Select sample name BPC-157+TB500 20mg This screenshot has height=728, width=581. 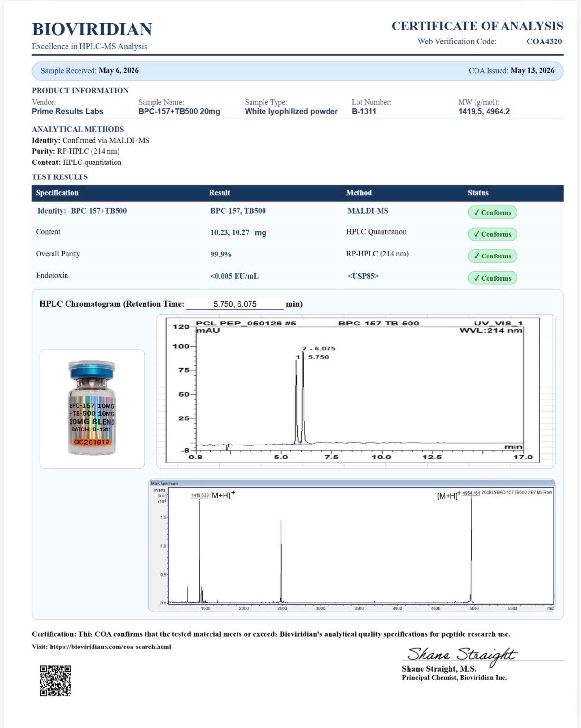click(x=179, y=111)
